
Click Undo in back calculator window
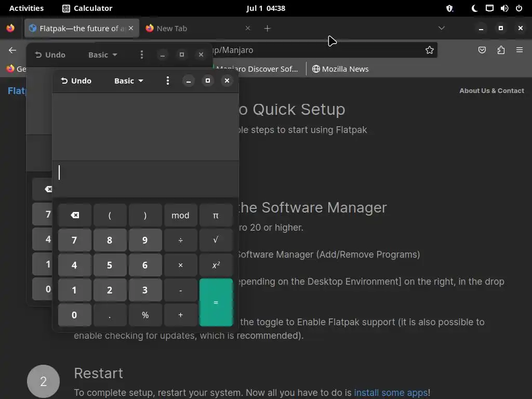click(x=50, y=55)
